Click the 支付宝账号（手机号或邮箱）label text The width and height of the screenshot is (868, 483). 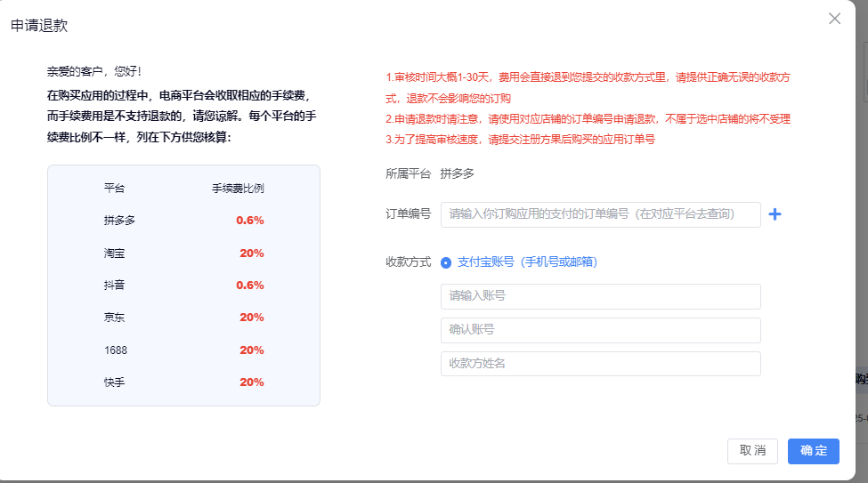[x=527, y=262]
